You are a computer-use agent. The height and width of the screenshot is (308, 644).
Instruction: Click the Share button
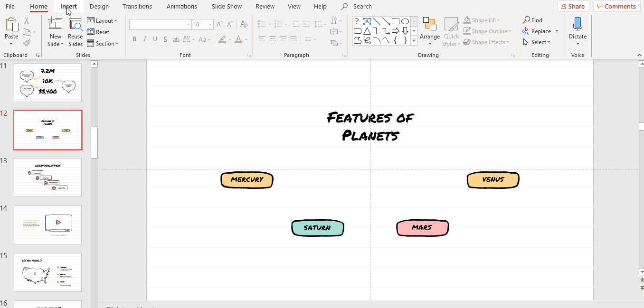click(573, 7)
